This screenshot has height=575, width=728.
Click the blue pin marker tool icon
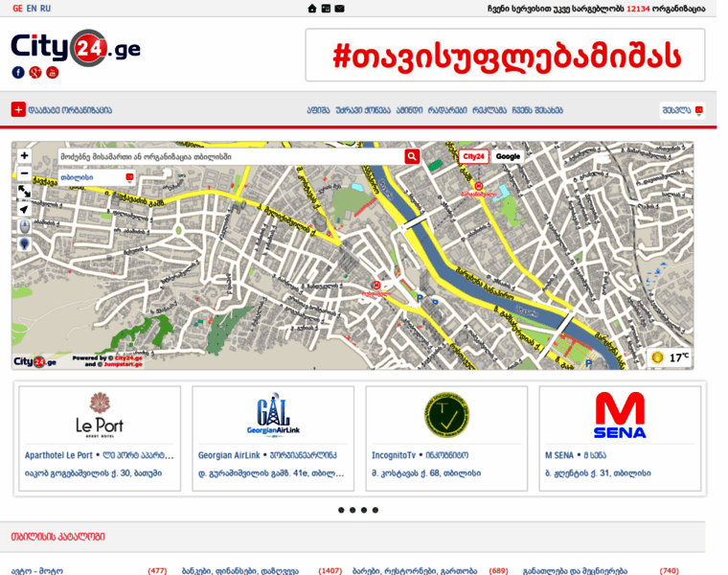(x=25, y=243)
